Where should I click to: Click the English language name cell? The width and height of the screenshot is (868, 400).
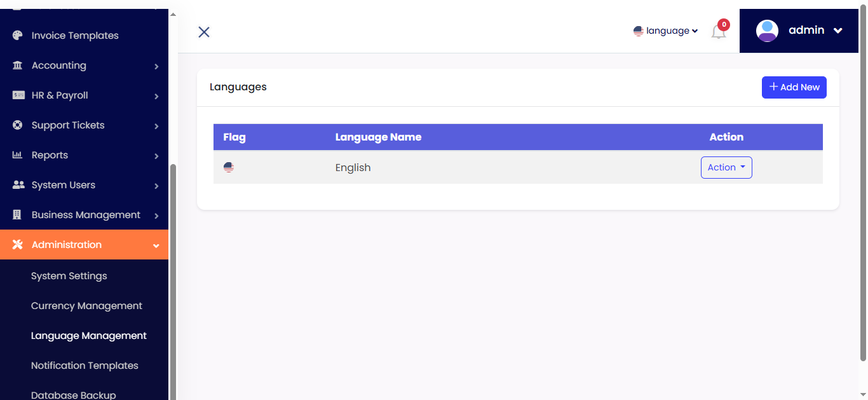click(353, 168)
